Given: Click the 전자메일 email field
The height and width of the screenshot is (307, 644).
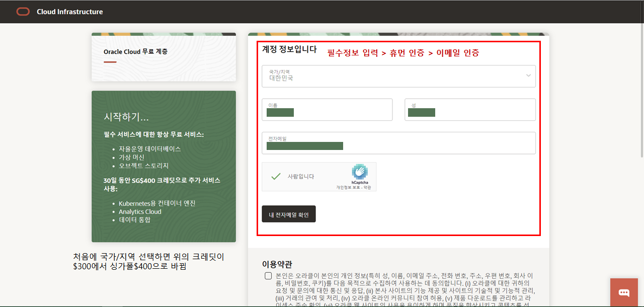Looking at the screenshot, I should pos(398,143).
